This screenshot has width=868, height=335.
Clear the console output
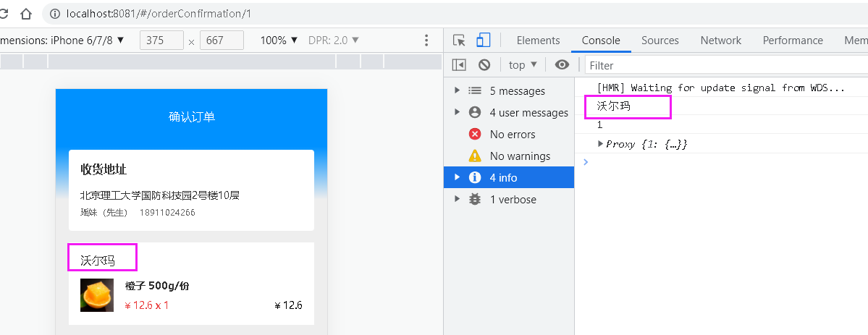pos(484,65)
